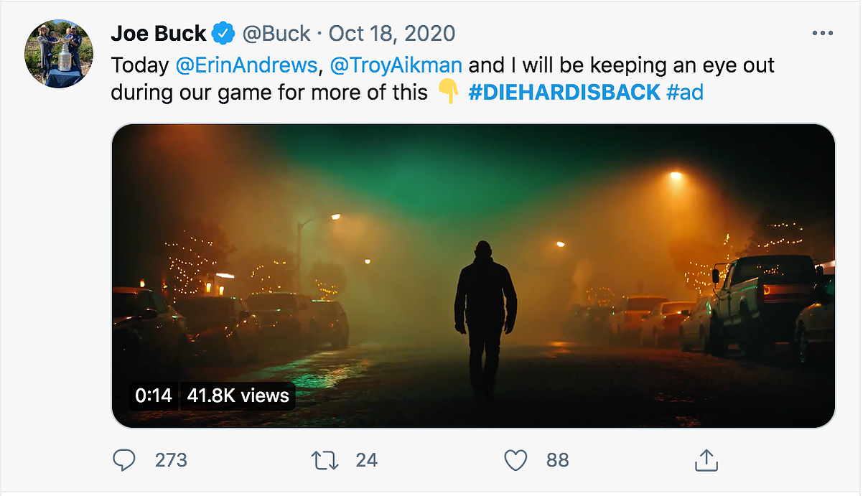Viewport: 868px width, 496px height.
Task: Open Joe Buck's profile avatar picture
Action: 59,54
